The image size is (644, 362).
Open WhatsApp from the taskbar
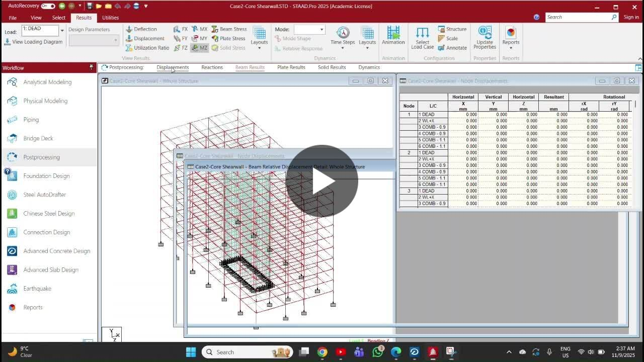pos(377,352)
